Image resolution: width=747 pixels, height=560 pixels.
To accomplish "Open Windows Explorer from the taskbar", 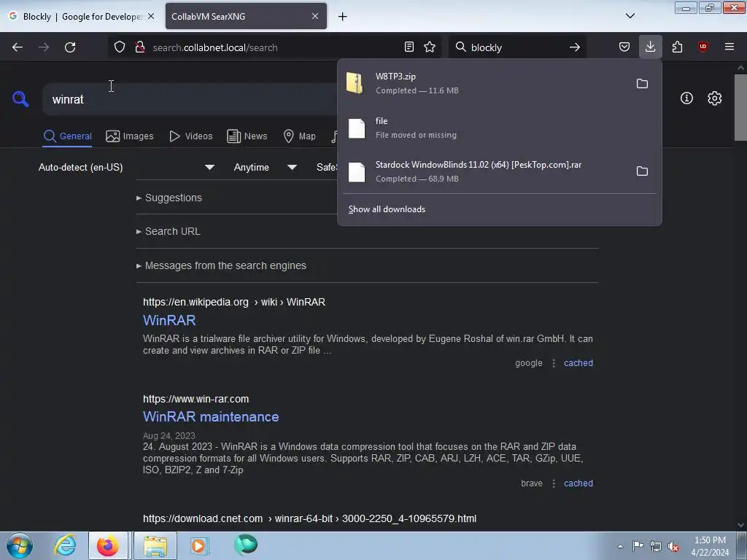I will pyautogui.click(x=155, y=545).
